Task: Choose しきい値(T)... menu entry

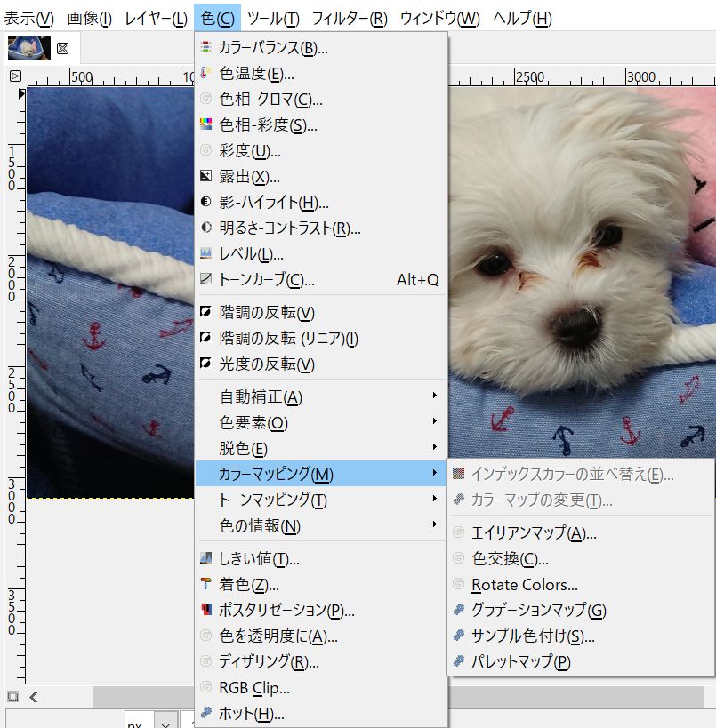Action: 321,558
